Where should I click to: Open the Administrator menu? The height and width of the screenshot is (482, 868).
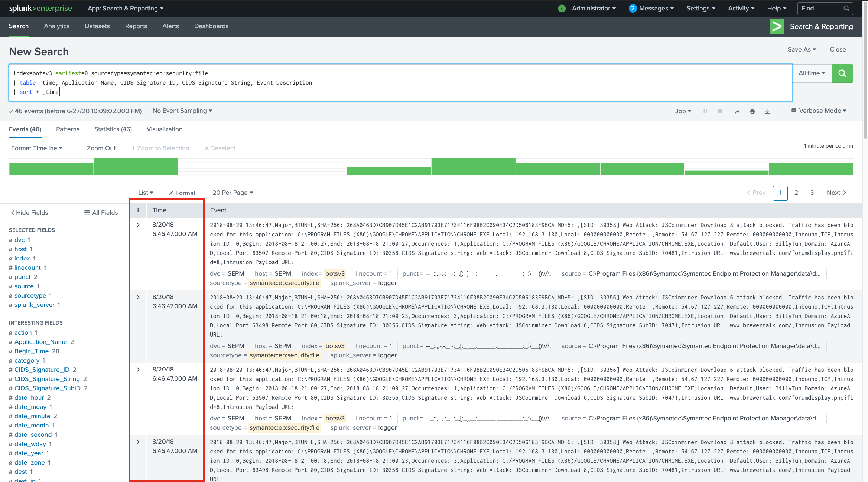click(x=594, y=8)
